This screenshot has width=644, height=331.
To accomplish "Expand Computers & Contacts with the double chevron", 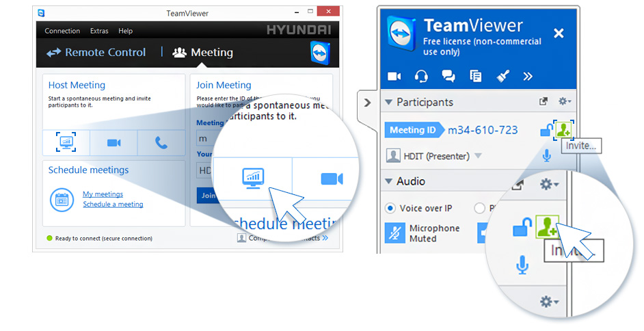I will click(x=325, y=238).
